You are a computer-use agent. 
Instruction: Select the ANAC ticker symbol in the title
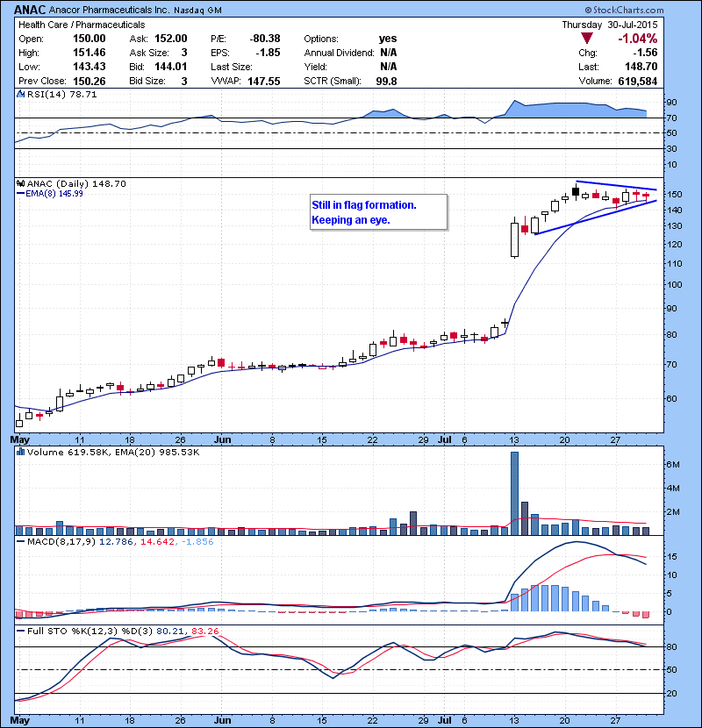pos(30,10)
